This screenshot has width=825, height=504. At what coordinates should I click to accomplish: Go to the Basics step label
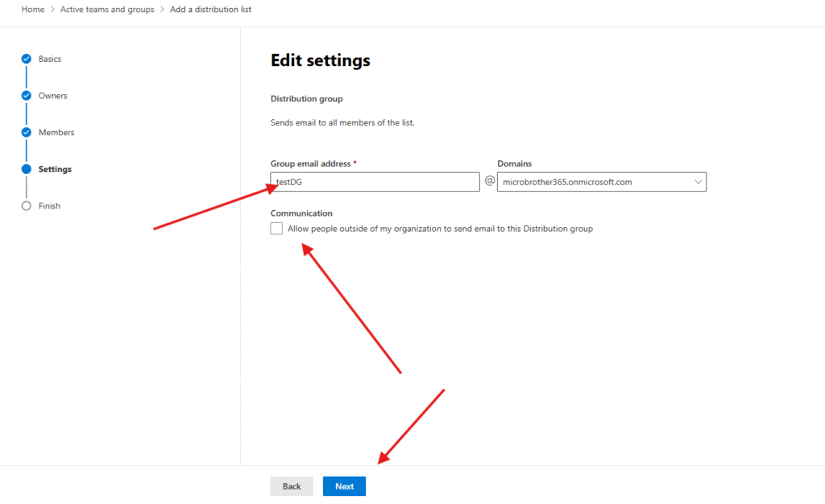coord(50,59)
